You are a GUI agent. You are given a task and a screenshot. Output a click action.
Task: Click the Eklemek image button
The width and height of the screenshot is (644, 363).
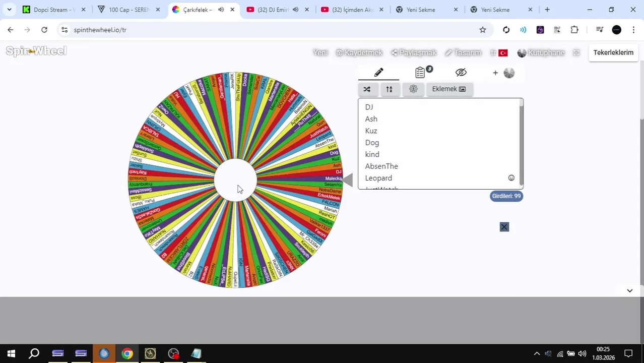coord(449,89)
